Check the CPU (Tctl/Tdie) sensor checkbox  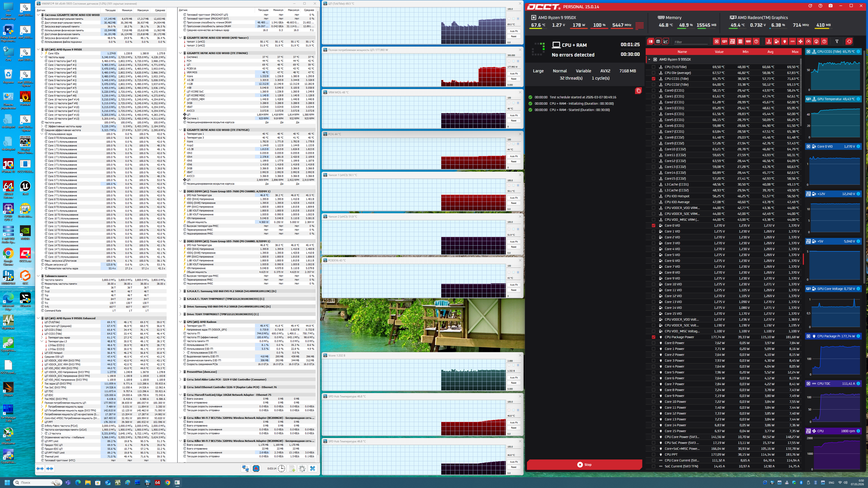coord(653,67)
